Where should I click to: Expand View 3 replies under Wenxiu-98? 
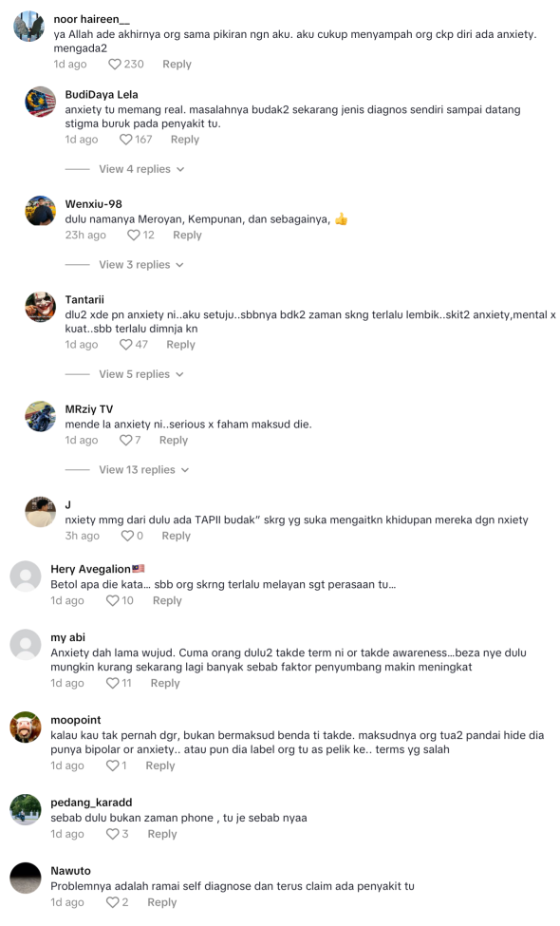[141, 265]
